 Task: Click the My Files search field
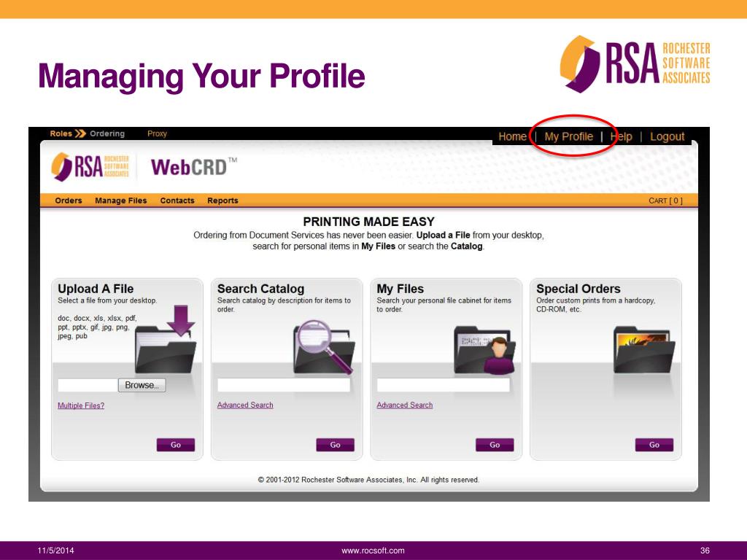(444, 385)
